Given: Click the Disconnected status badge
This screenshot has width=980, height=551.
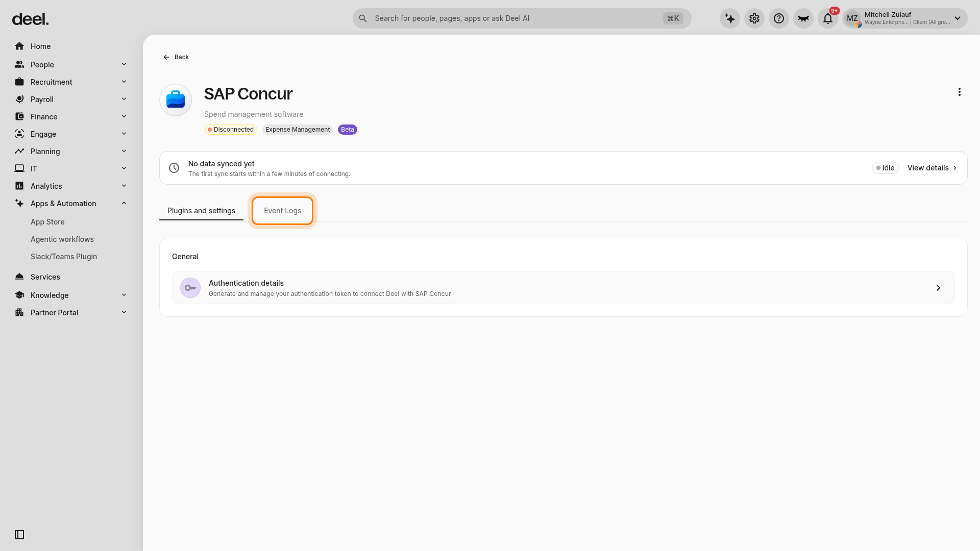Looking at the screenshot, I should (x=231, y=130).
